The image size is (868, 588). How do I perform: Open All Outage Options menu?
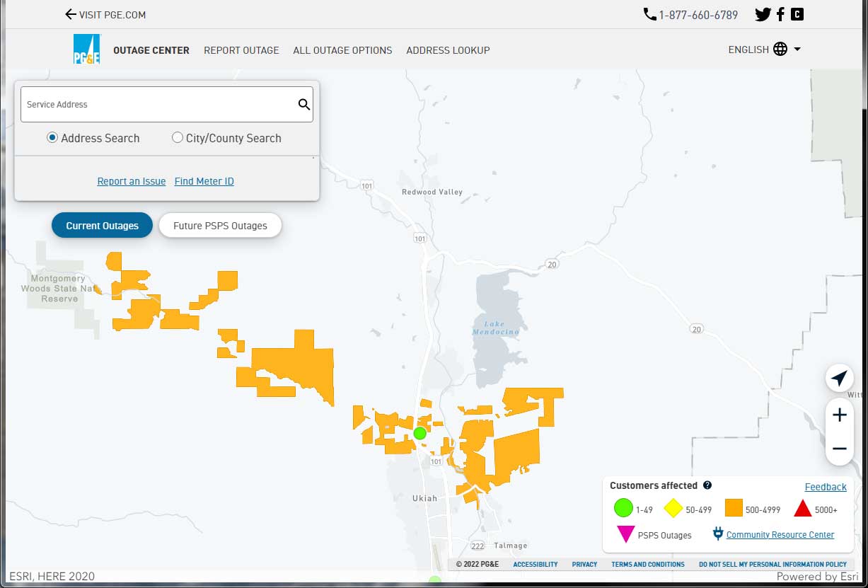(x=342, y=50)
